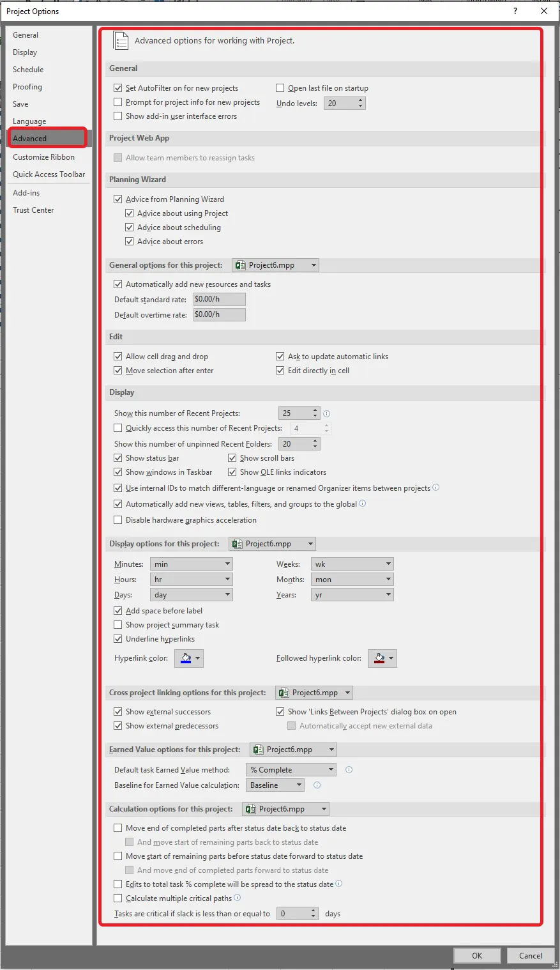Open the Followed hyperlink color picker

[x=382, y=658]
